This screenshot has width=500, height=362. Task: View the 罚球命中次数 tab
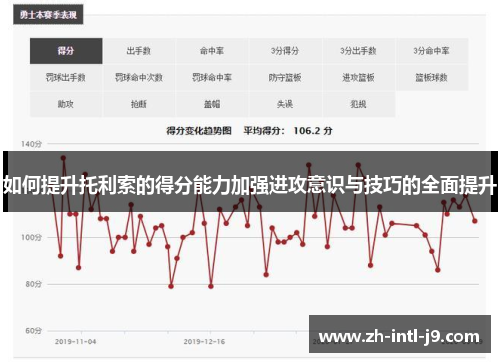pos(139,78)
